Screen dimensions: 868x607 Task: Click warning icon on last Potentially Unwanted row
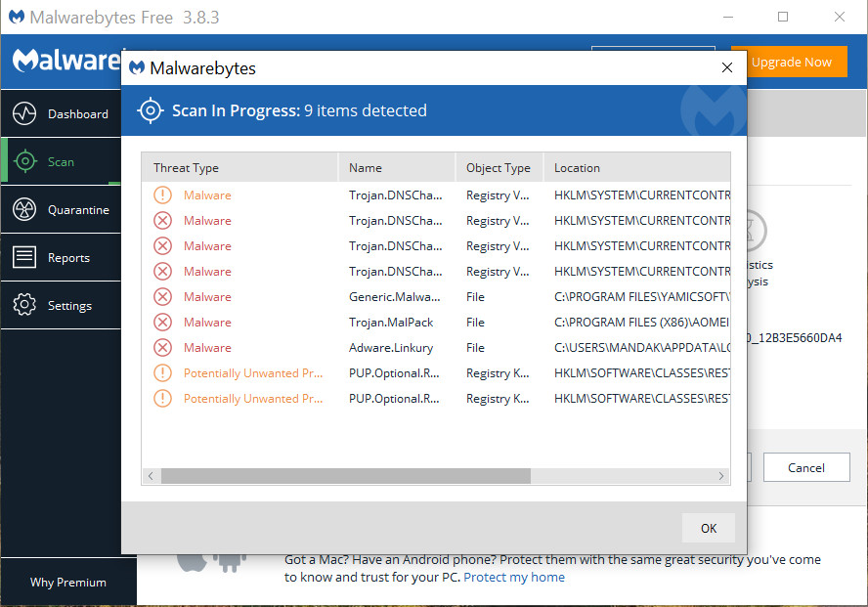[162, 399]
